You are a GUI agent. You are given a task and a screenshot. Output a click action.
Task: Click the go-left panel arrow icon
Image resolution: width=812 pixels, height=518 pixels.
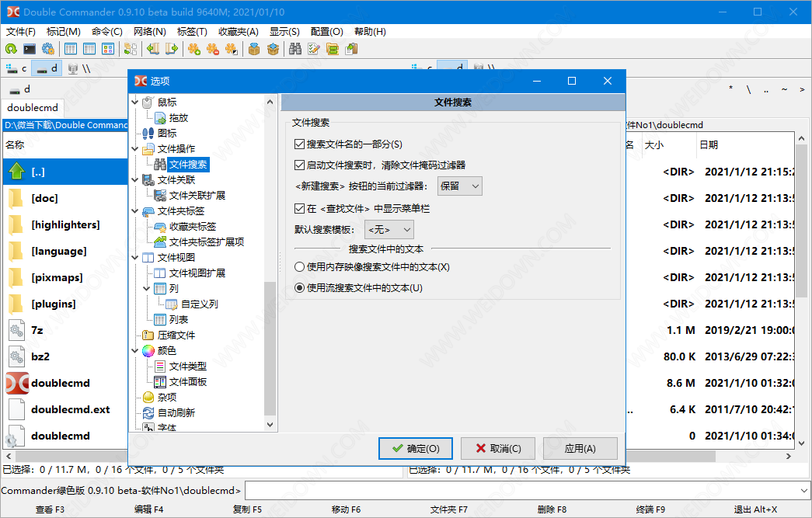[x=153, y=49]
